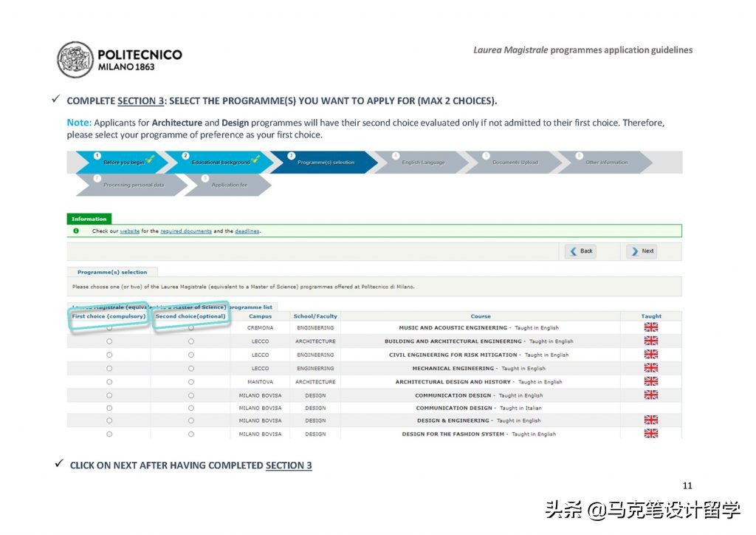This screenshot has height=535, width=756.
Task: Select first choice for Architectural Design and History
Action: [x=109, y=381]
